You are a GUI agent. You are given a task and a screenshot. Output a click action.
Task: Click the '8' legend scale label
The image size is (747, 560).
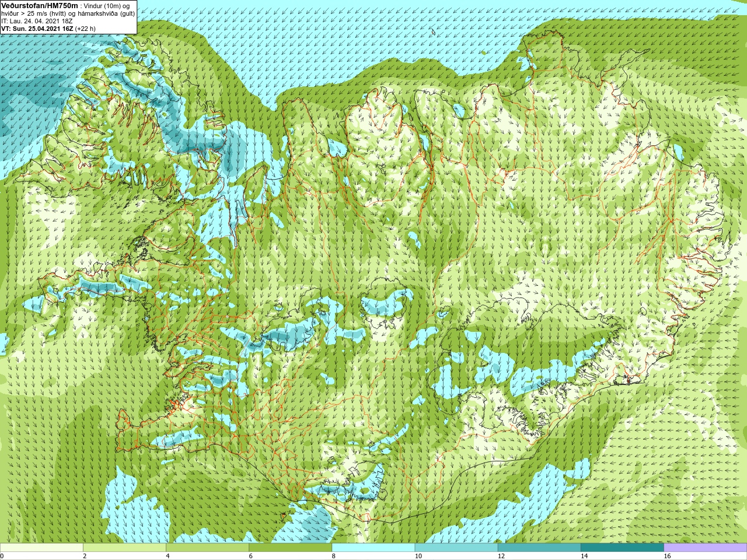334,556
